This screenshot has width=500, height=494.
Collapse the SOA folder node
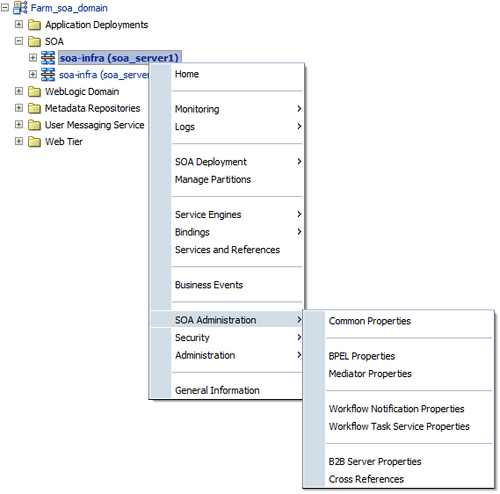coord(19,41)
